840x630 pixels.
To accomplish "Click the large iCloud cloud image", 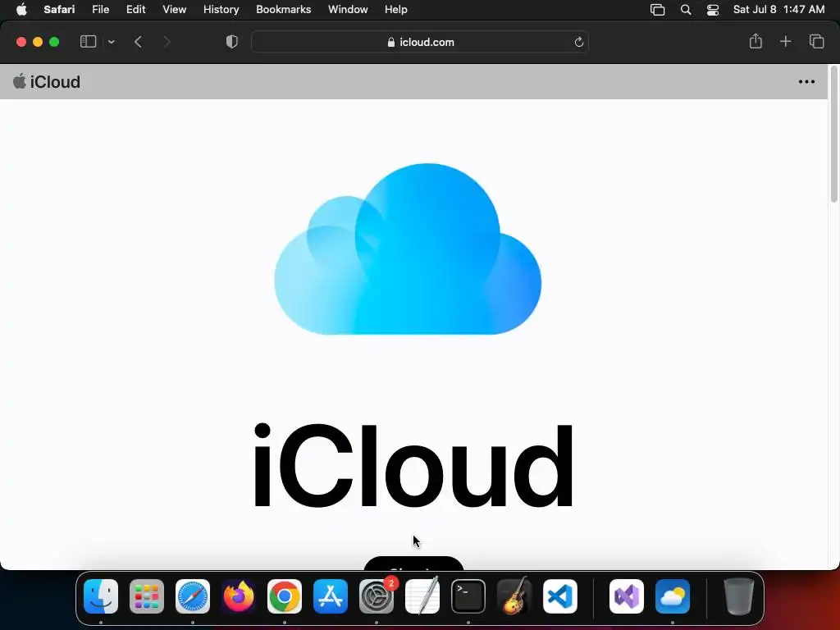I will coord(408,249).
